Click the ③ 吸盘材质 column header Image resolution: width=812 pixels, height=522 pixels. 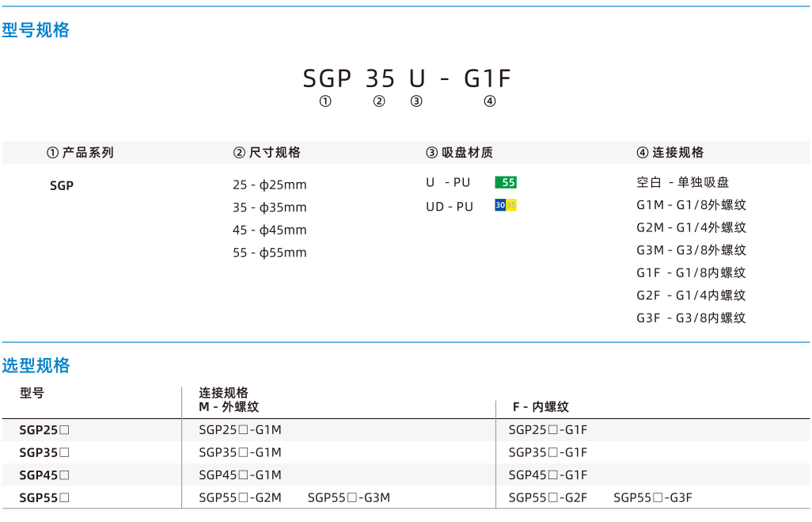pyautogui.click(x=459, y=152)
